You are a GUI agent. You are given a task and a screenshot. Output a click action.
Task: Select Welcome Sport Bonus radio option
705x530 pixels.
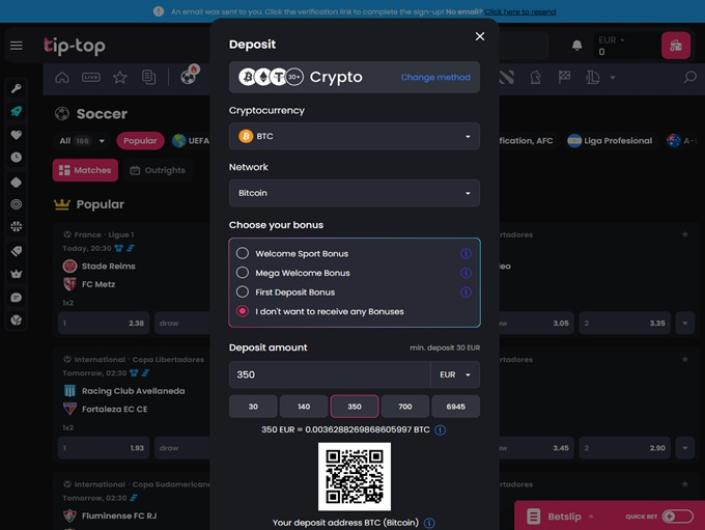(243, 254)
